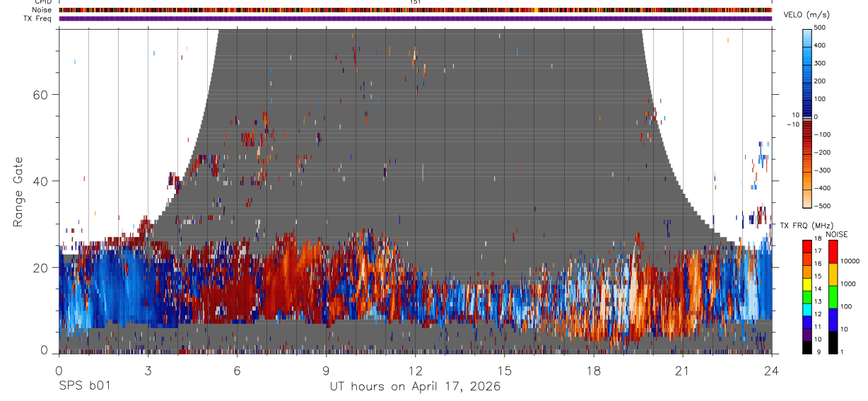Screen dimensions: 868x401
Task: Click the 500 label on velocity colorbar
Action: coord(821,28)
